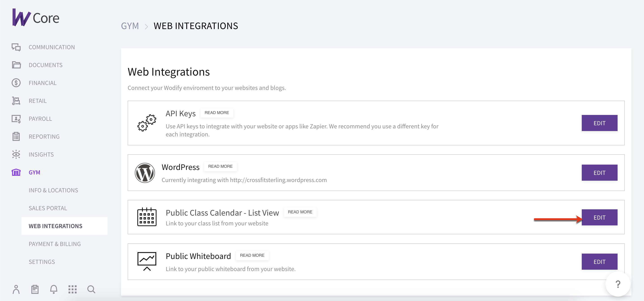Open the Reporting menu
This screenshot has width=644, height=301.
click(44, 137)
